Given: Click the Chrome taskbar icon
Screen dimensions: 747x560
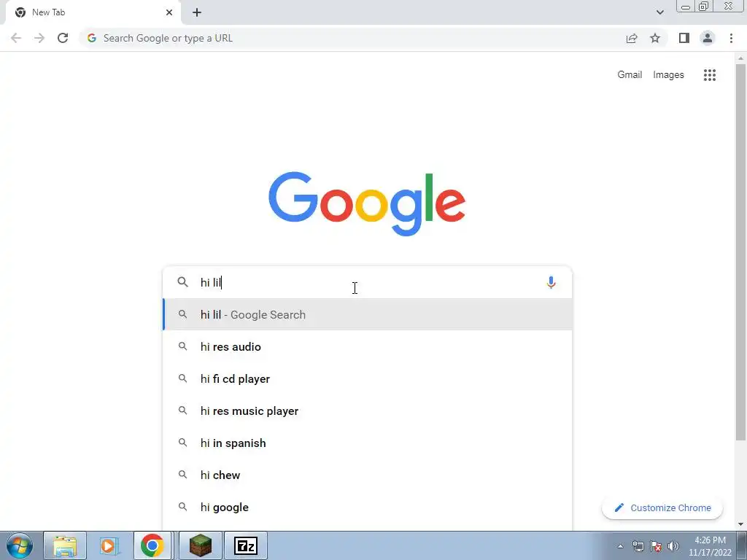Looking at the screenshot, I should coord(152,545).
